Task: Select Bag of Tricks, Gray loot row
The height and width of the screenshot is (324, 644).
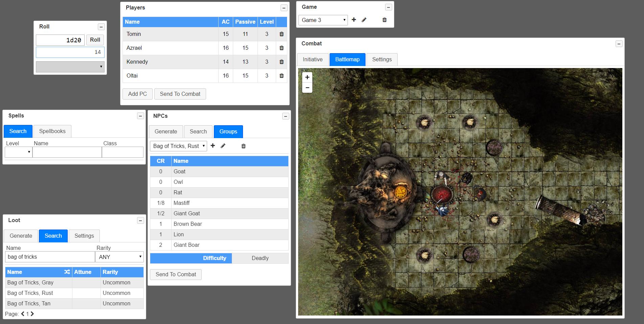Action: (74, 283)
